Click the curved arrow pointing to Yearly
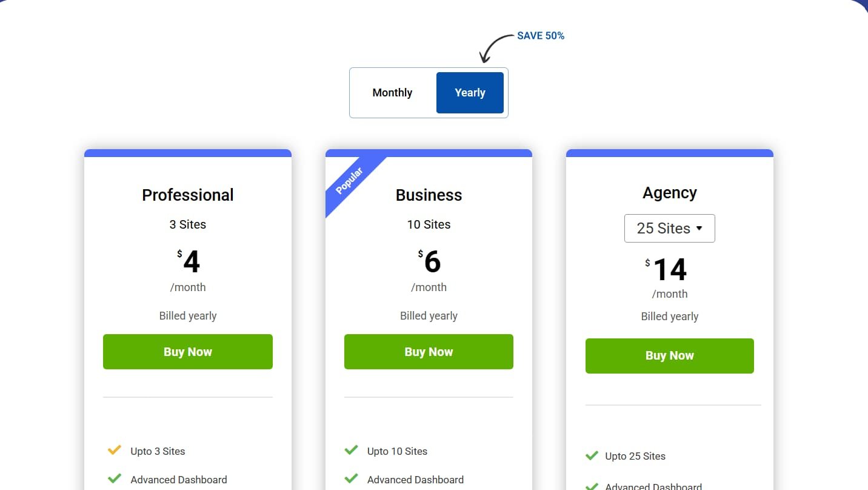This screenshot has height=490, width=868. click(x=495, y=47)
